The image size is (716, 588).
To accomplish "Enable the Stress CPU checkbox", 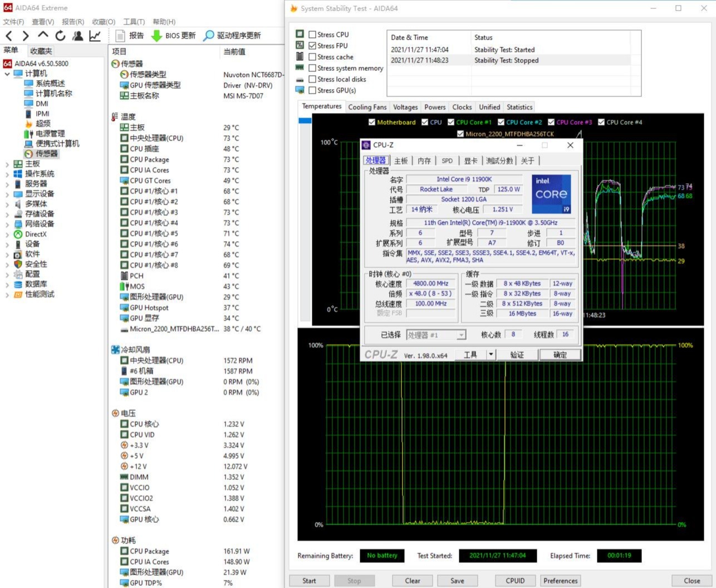I will 312,35.
